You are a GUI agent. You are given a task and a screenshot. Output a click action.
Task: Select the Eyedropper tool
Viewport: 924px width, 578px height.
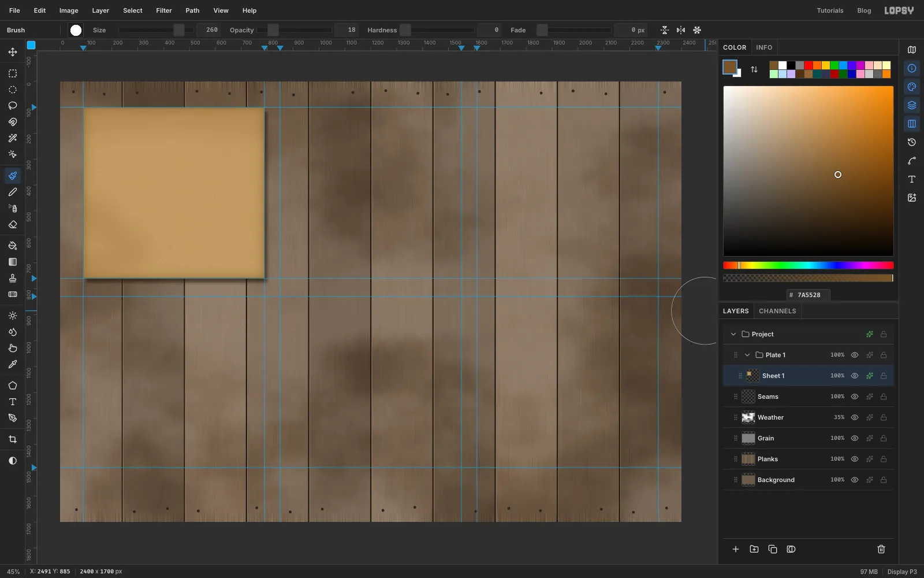point(13,364)
